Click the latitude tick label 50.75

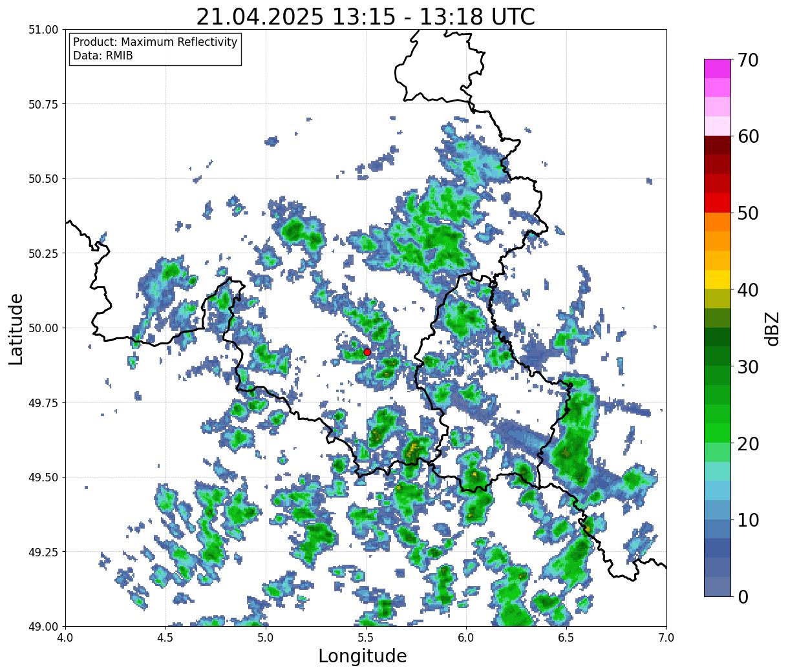(43, 104)
